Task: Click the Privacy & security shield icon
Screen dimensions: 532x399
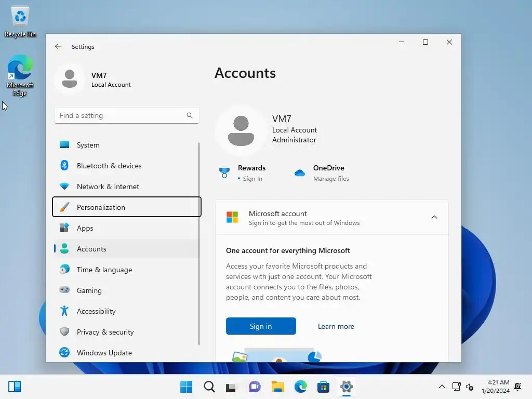Action: (64, 331)
